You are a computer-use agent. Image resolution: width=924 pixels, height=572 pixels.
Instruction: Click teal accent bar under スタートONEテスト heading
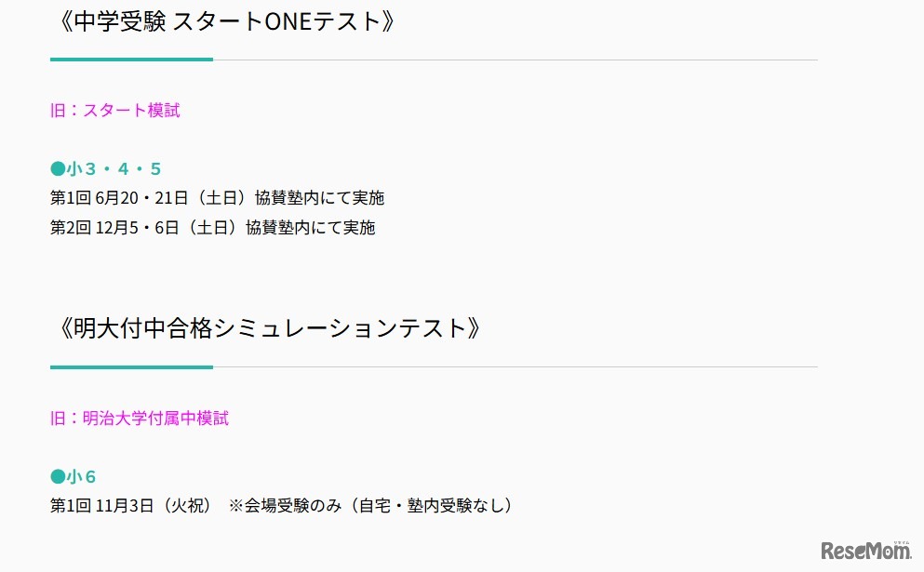[131, 60]
